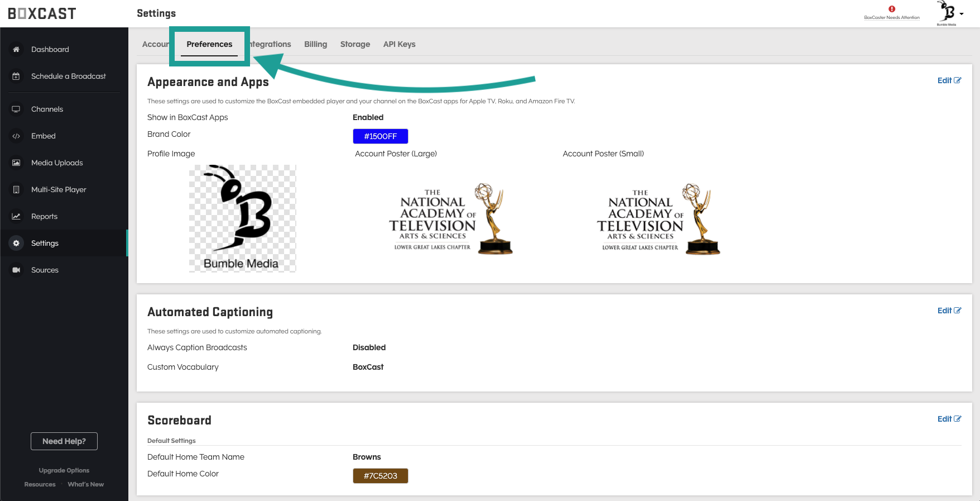980x501 pixels.
Task: Edit the Automated Captioning settings
Action: coord(949,311)
